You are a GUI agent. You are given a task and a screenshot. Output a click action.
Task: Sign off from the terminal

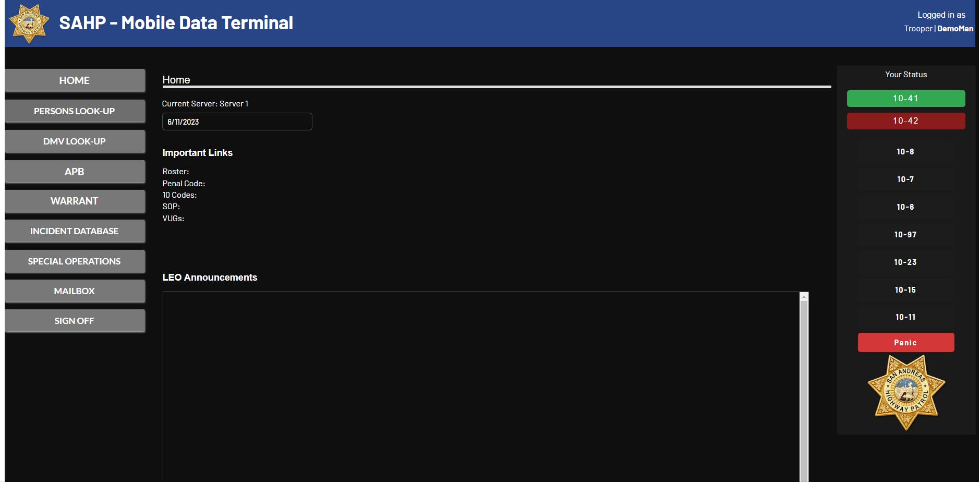pos(75,320)
